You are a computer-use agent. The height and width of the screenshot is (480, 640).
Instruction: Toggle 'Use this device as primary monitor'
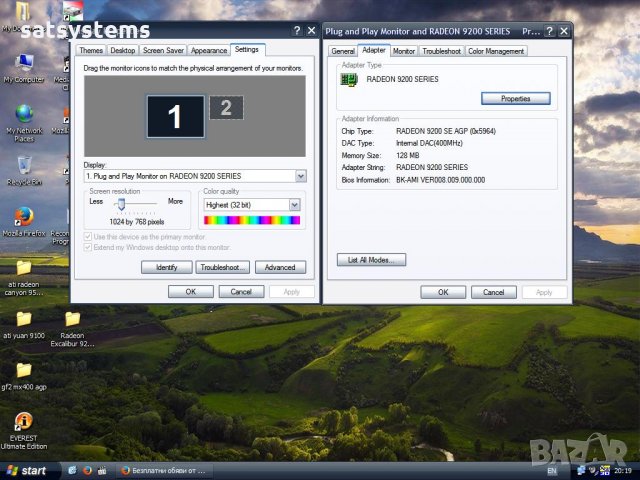pyautogui.click(x=89, y=236)
